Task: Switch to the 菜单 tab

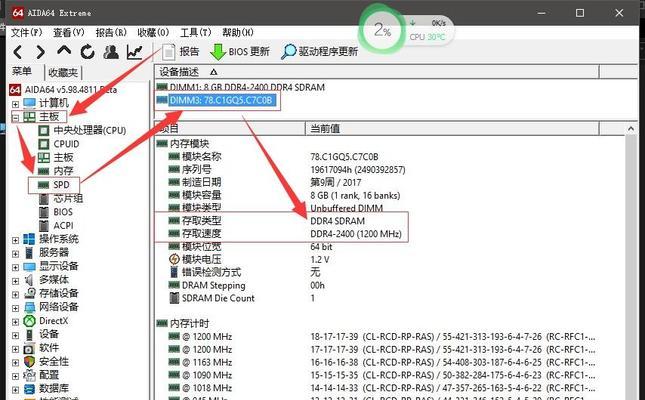Action: (22, 72)
